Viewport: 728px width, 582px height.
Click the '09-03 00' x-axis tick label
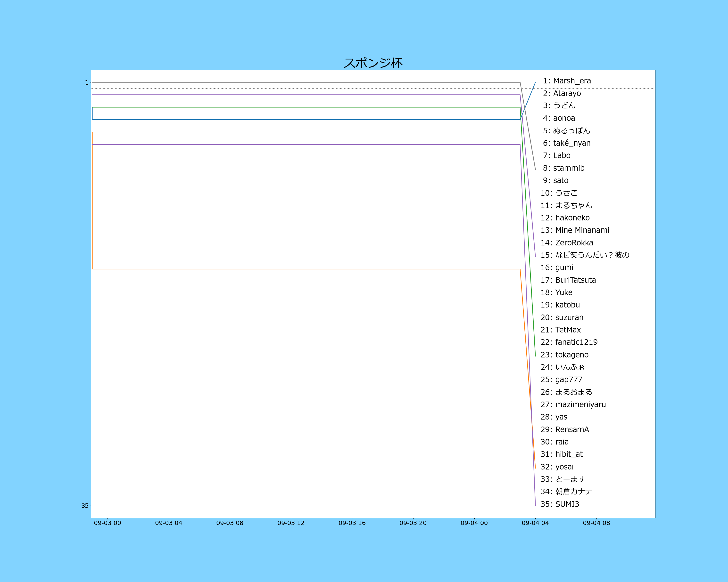tap(107, 523)
